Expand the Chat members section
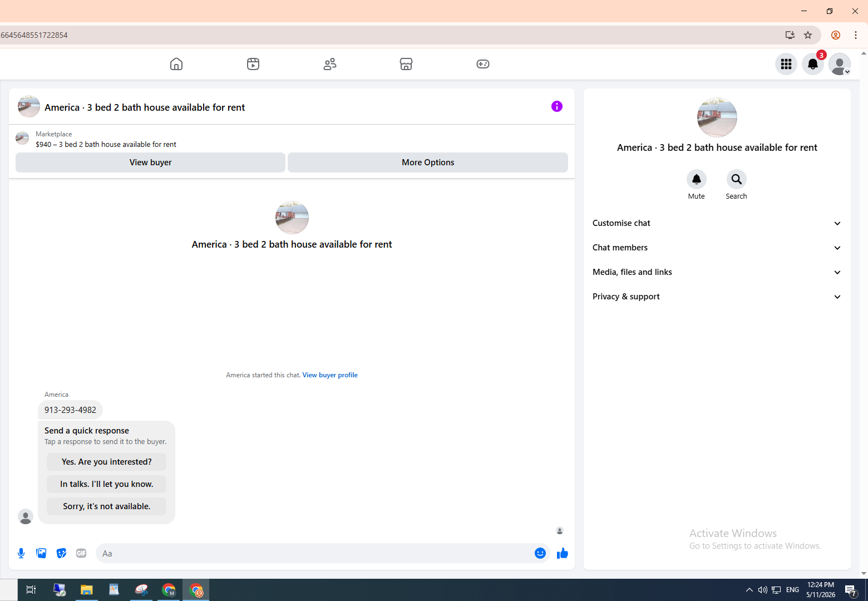This screenshot has width=868, height=601. pyautogui.click(x=717, y=248)
